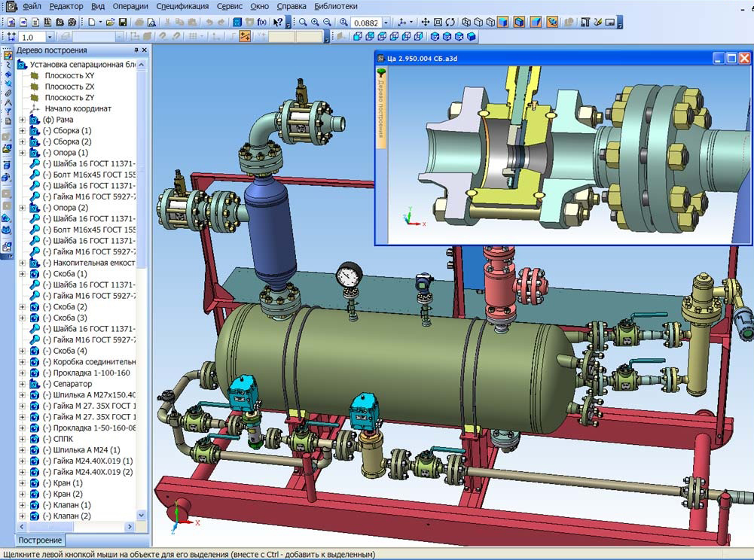Toggle highlighted orange snapping button in second toolbar
Image resolution: width=754 pixels, height=560 pixels.
click(245, 36)
